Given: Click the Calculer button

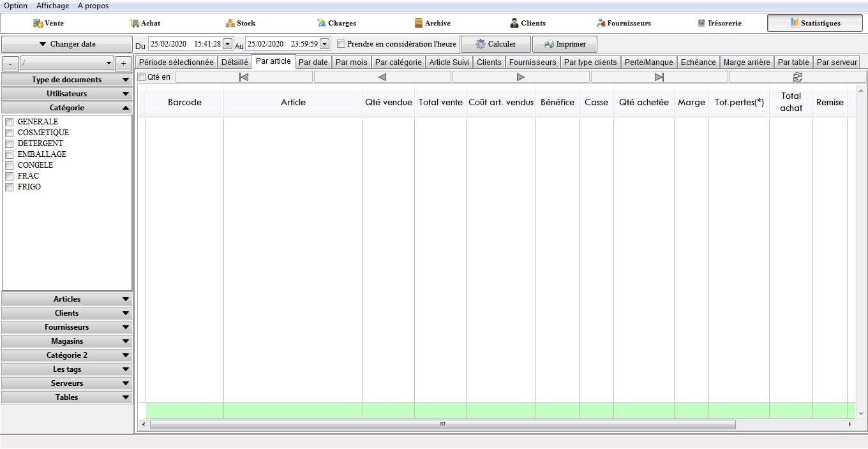Looking at the screenshot, I should [495, 44].
